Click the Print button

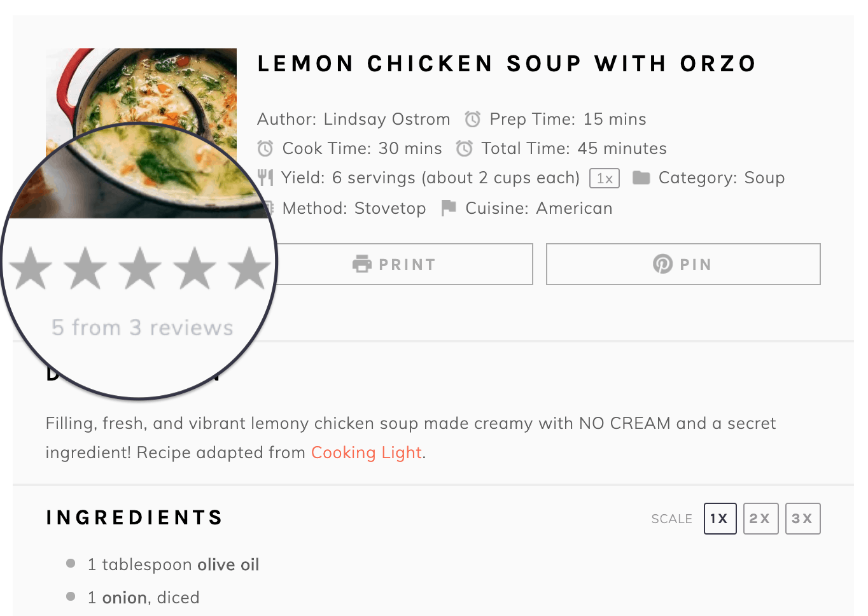point(405,263)
